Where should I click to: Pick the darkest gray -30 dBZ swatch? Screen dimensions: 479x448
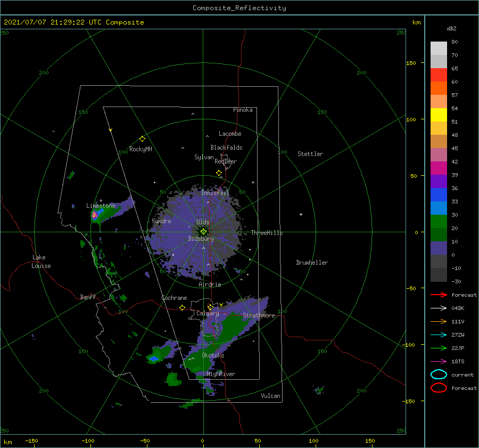(439, 275)
